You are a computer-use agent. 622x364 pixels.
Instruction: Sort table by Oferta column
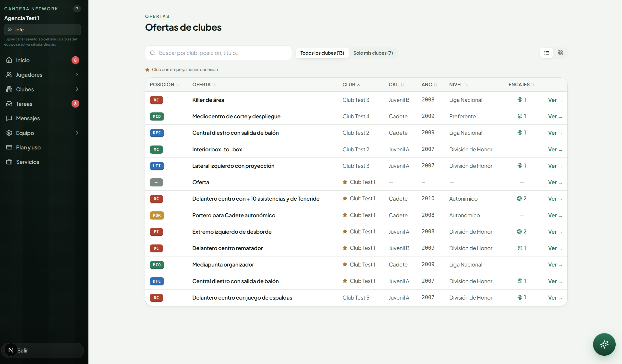pyautogui.click(x=204, y=85)
